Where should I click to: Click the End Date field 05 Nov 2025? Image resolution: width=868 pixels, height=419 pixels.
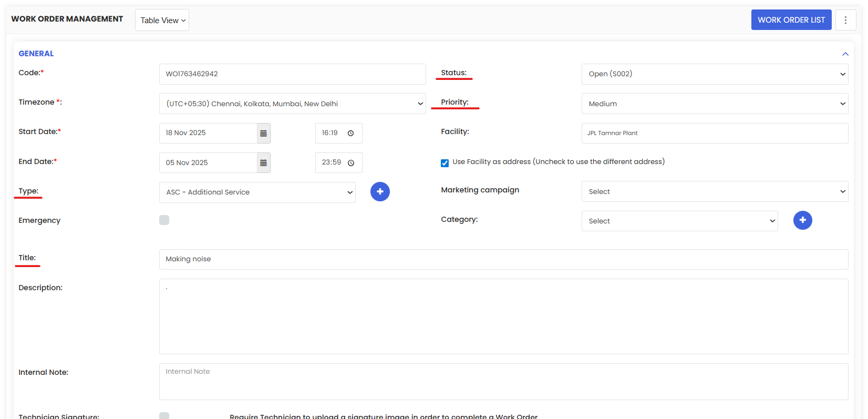[x=209, y=163]
